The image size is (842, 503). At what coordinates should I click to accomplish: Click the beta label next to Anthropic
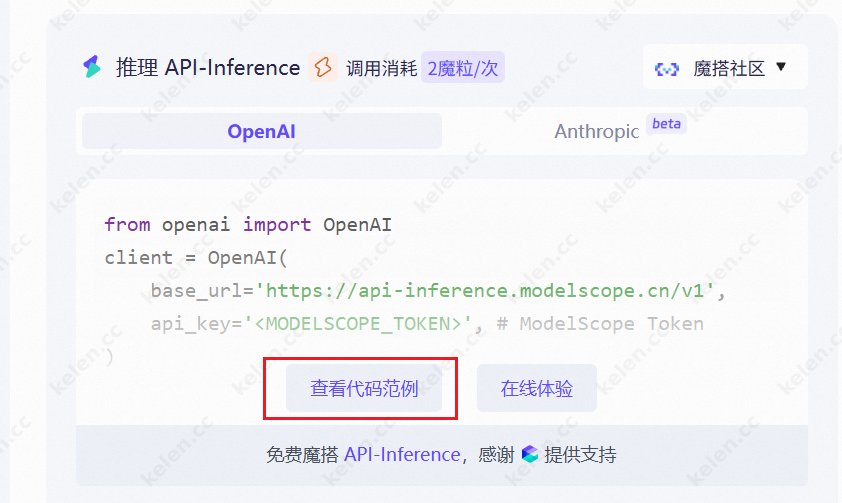666,123
